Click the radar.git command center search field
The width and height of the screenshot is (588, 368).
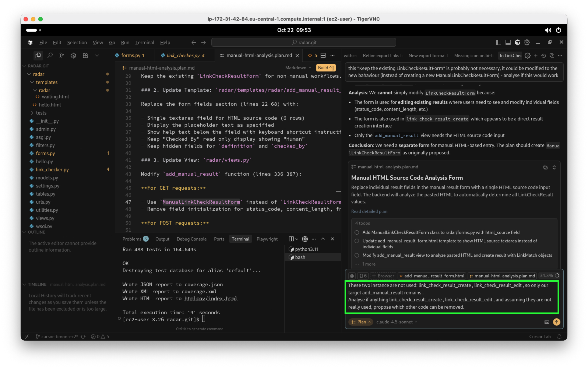click(304, 43)
